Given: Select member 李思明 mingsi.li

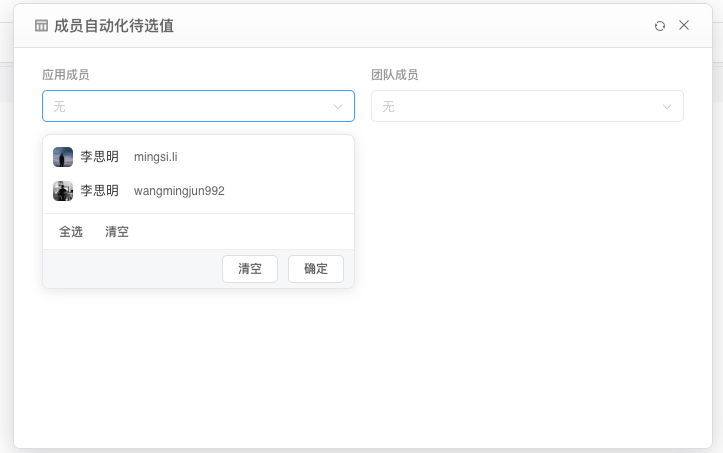Looking at the screenshot, I should [198, 157].
